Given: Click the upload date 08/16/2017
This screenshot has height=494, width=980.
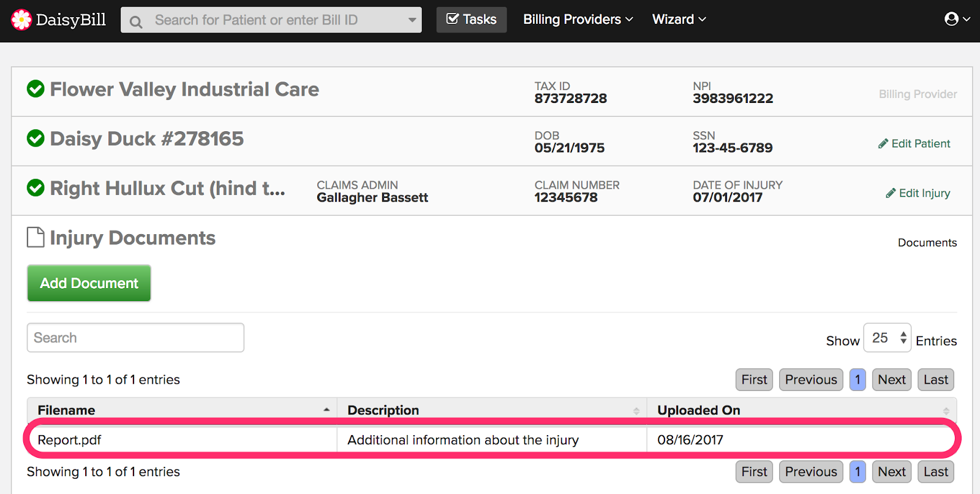Looking at the screenshot, I should [x=690, y=440].
